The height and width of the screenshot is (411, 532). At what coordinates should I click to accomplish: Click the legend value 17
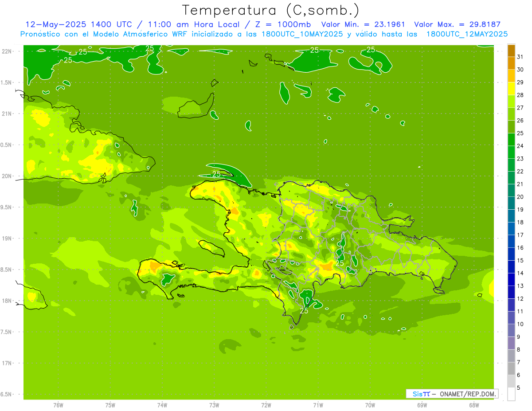coord(520,235)
